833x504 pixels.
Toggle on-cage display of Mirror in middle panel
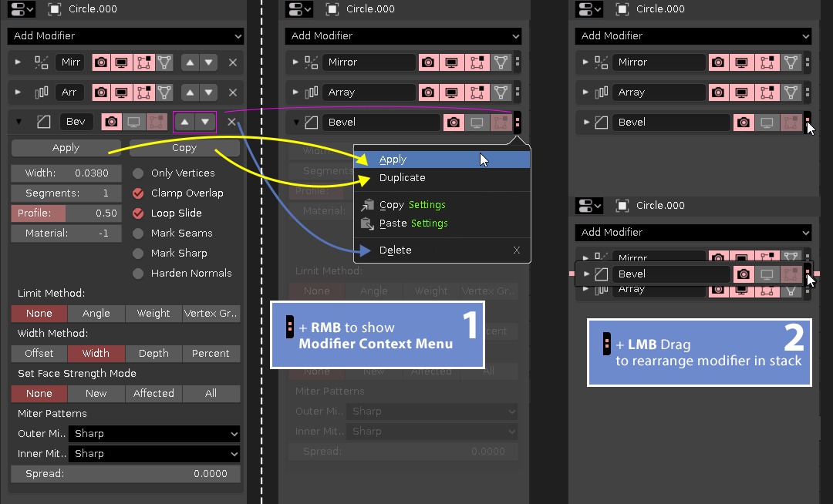click(501, 62)
